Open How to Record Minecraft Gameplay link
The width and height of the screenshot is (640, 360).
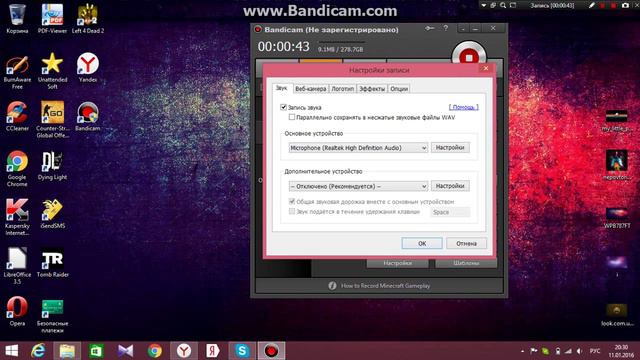click(385, 286)
